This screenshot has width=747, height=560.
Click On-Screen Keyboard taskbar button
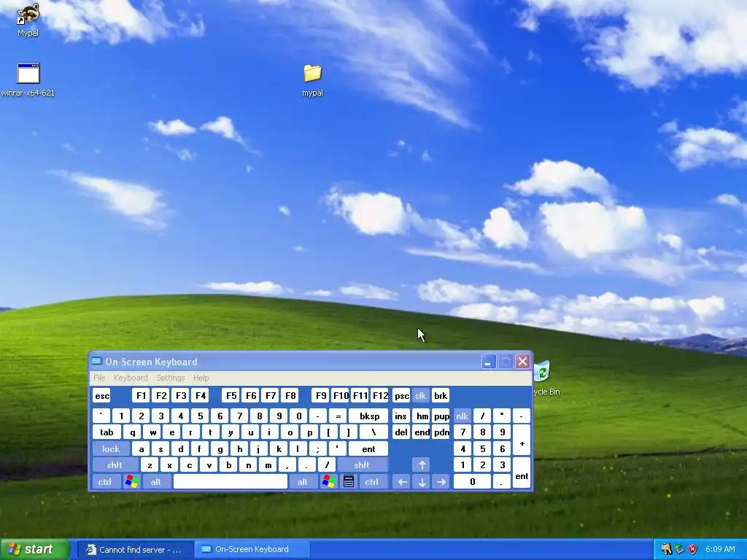coord(252,550)
